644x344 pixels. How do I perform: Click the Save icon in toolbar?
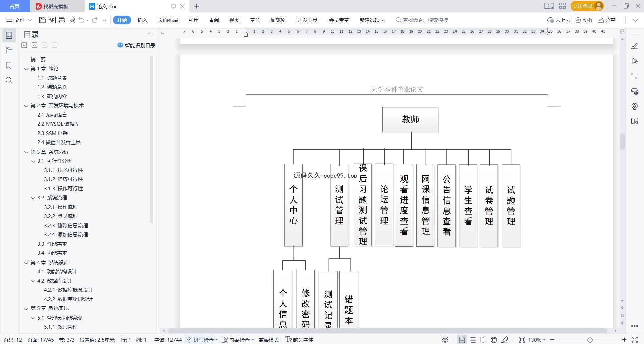pyautogui.click(x=42, y=20)
